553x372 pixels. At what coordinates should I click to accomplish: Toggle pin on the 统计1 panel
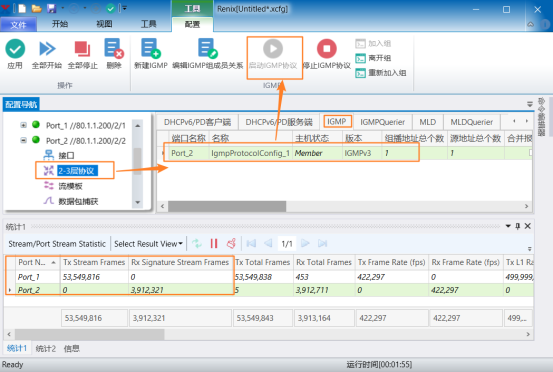click(518, 226)
